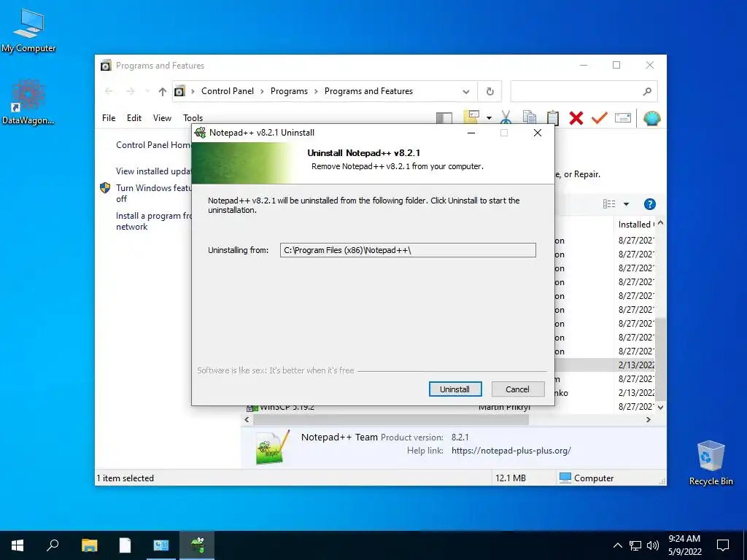
Task: Open the Edit menu in Programs and Features
Action: (134, 117)
